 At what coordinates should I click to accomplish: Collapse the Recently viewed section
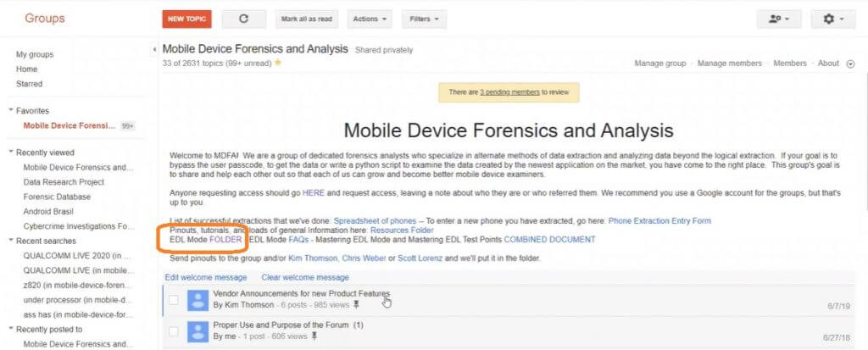pos(11,153)
